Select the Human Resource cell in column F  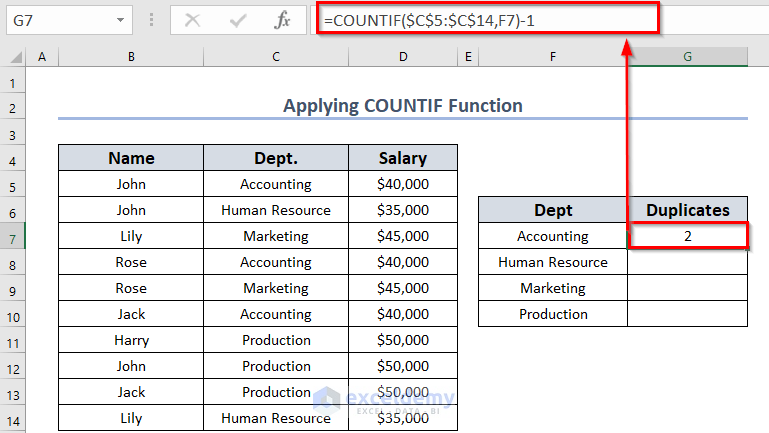pyautogui.click(x=553, y=262)
